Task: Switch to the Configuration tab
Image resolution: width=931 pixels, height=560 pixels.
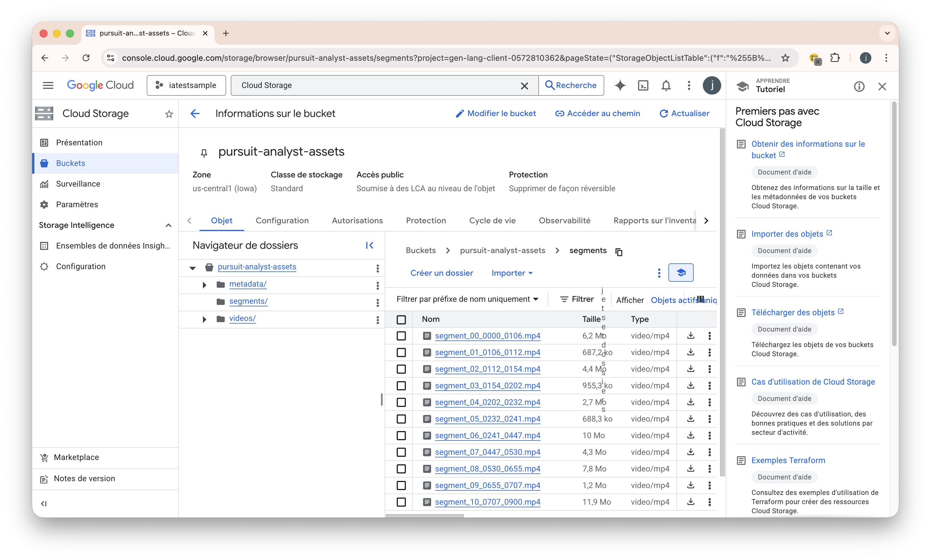Action: pyautogui.click(x=282, y=220)
